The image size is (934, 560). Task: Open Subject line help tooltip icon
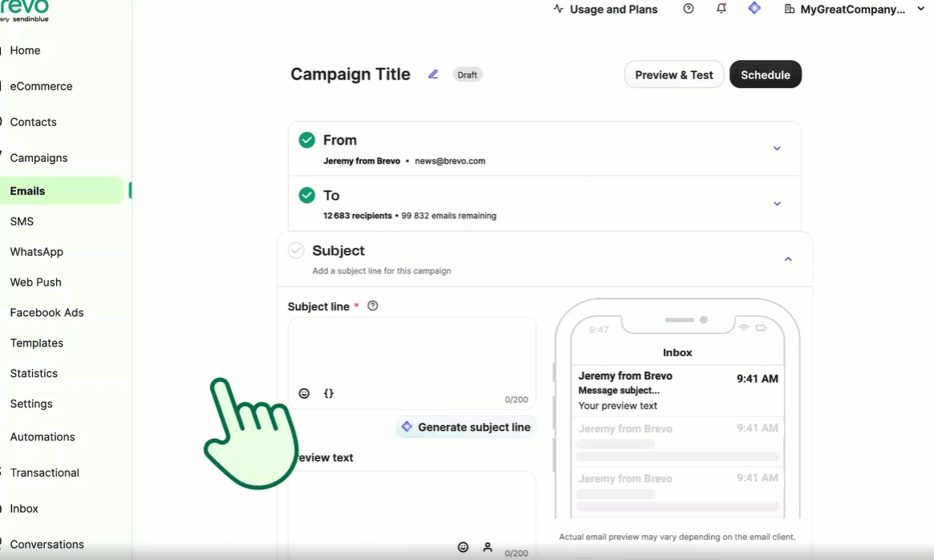[373, 306]
